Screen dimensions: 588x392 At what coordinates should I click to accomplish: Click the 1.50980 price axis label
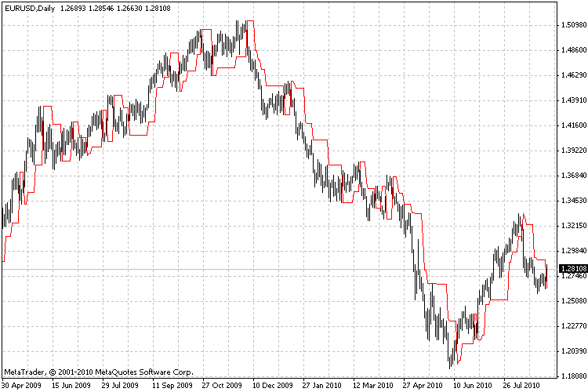(x=572, y=25)
